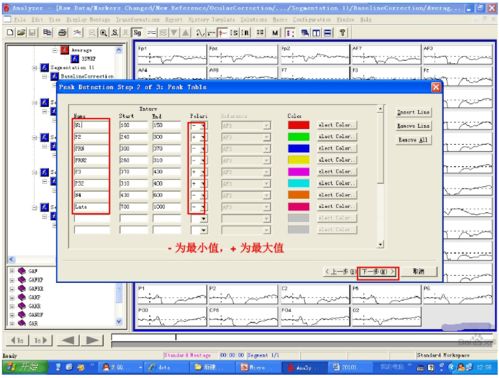Click the red color swatch
Image resolution: width=499 pixels, height=378 pixels.
pyautogui.click(x=298, y=125)
